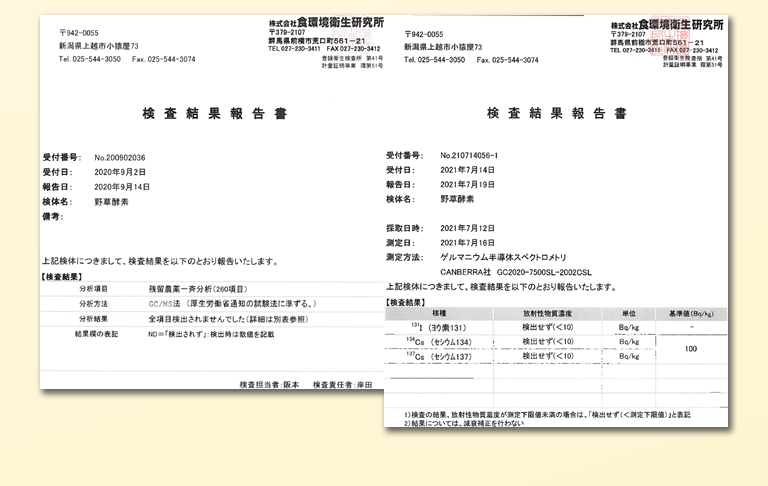Select ゲルマニウム半導体スペクトロメトリ text
Image resolution: width=768 pixels, height=486 pixels.
[x=503, y=257]
